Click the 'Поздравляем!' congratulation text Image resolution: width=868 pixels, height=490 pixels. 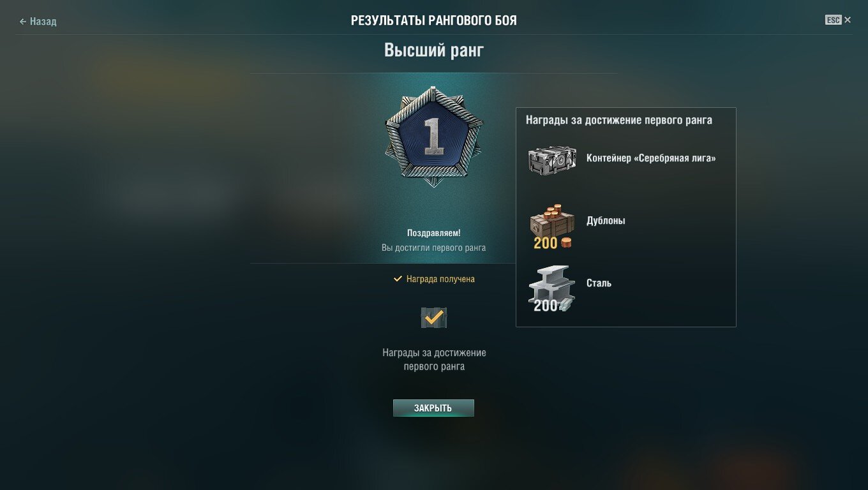[x=434, y=233]
